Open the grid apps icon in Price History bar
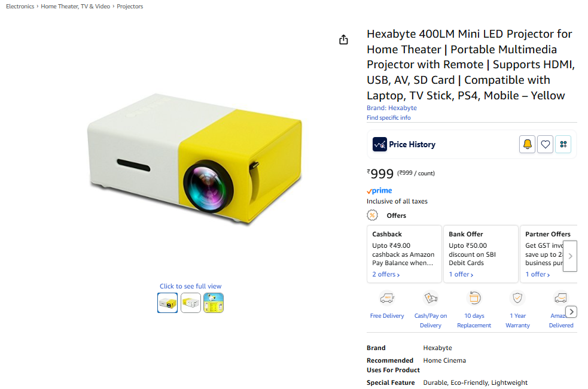Image resolution: width=588 pixels, height=389 pixels. [x=563, y=144]
